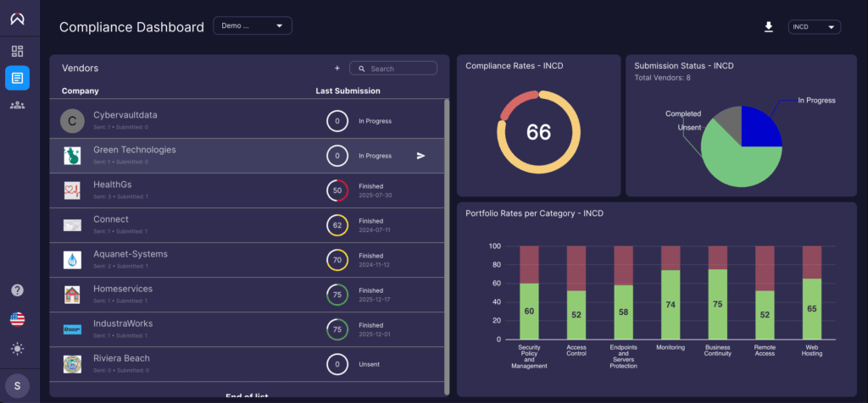Click the date 2025-12-01 on IndustraWorks row
This screenshot has height=403, width=868.
[375, 334]
